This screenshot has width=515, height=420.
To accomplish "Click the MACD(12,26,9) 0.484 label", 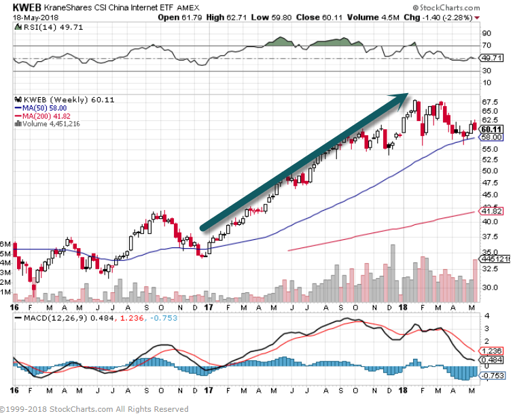I will [69, 318].
